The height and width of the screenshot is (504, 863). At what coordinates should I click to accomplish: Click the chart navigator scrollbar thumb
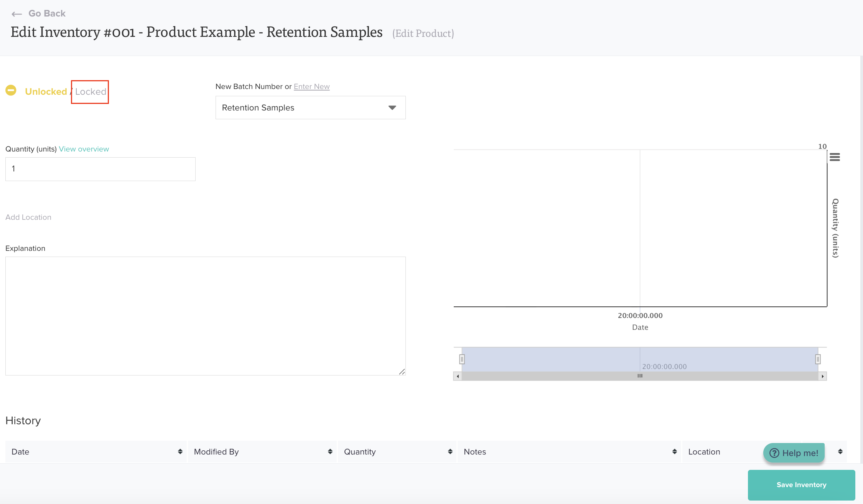[x=640, y=376]
